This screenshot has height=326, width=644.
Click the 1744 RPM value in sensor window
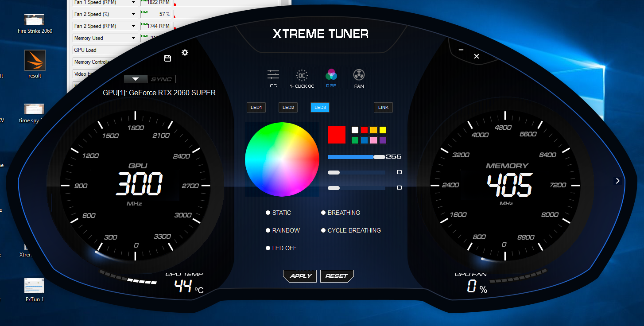pyautogui.click(x=159, y=26)
